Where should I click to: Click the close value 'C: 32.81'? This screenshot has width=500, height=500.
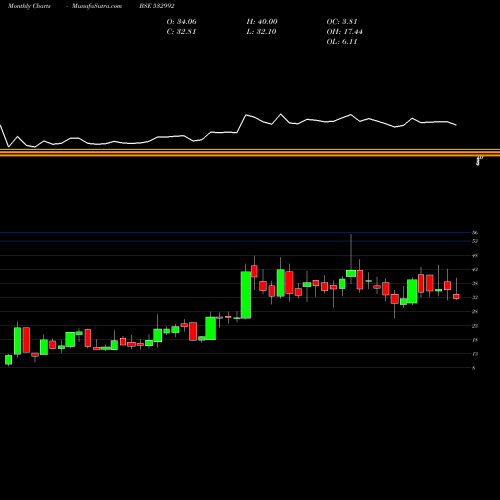tap(181, 32)
